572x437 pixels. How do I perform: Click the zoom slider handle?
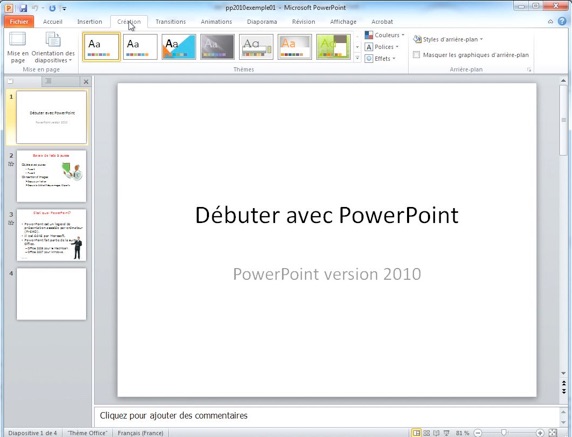coord(504,433)
